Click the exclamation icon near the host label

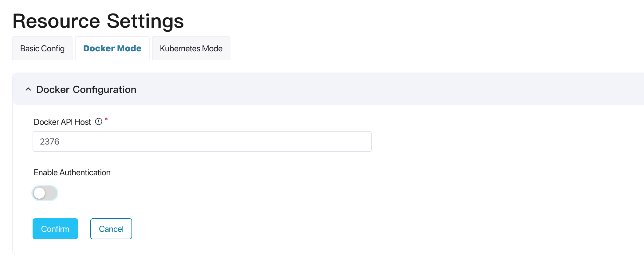click(98, 122)
